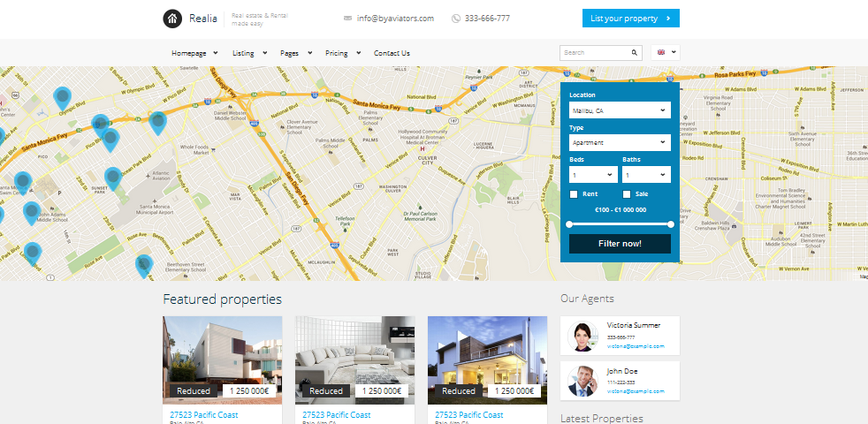Click John Doe's avatar photo

tap(582, 382)
